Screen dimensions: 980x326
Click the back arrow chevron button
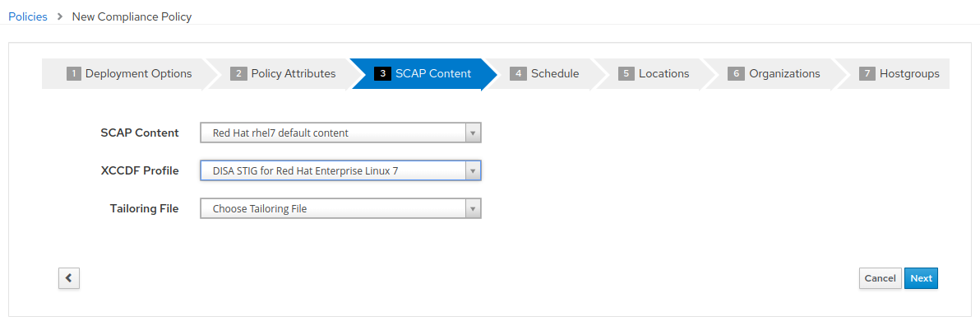[69, 278]
